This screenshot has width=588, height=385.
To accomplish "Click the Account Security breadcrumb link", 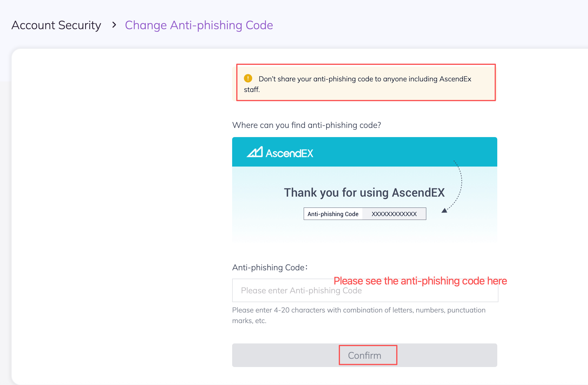I will point(56,25).
